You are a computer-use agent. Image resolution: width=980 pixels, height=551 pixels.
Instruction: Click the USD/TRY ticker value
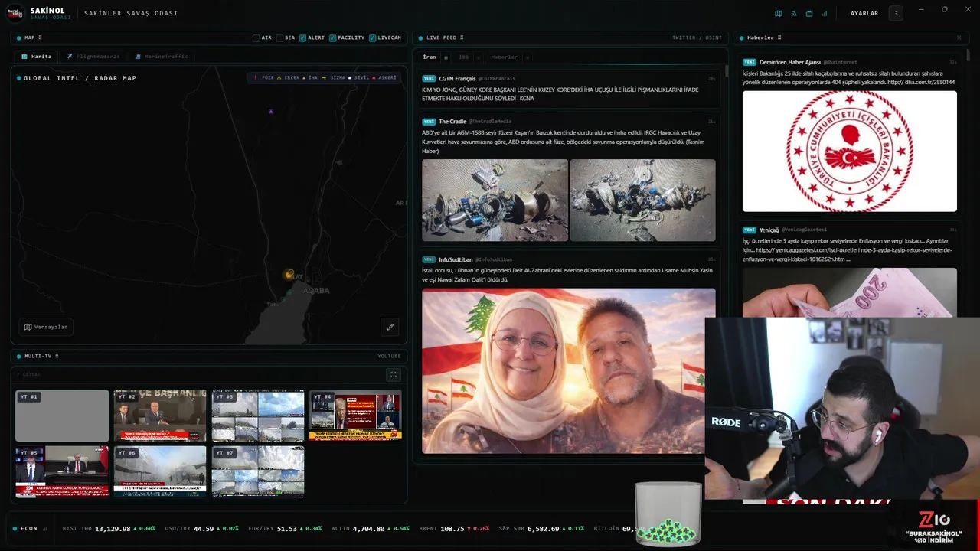coord(204,529)
